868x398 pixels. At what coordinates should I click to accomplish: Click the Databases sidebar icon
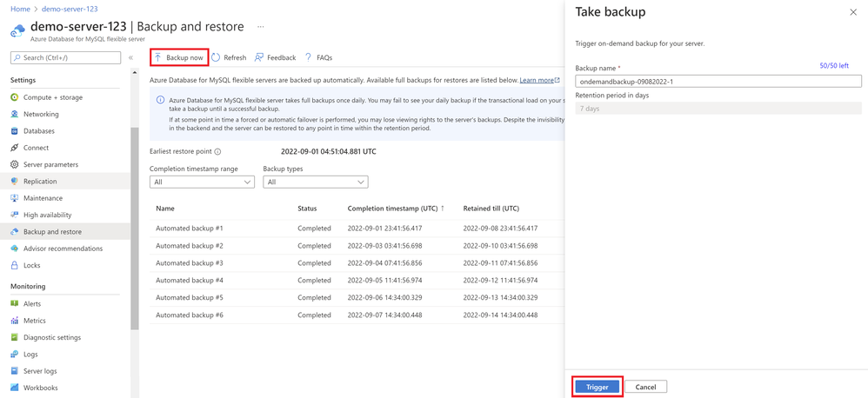(x=15, y=131)
